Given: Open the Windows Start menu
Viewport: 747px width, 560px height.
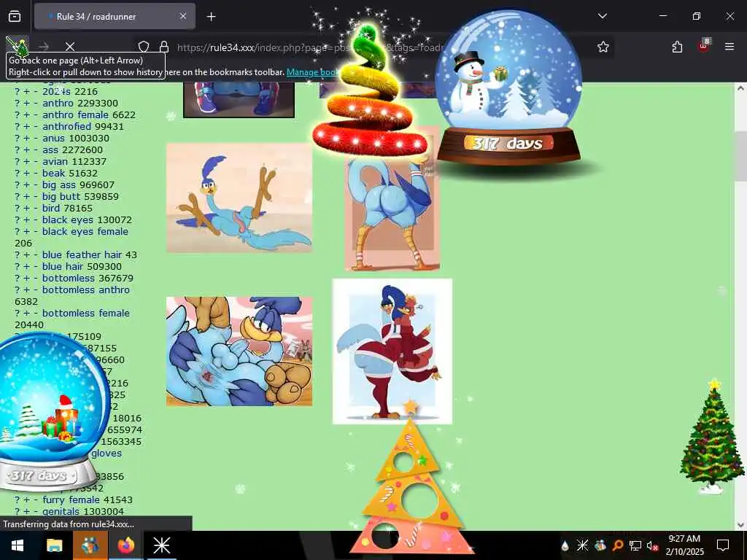Looking at the screenshot, I should (18, 545).
